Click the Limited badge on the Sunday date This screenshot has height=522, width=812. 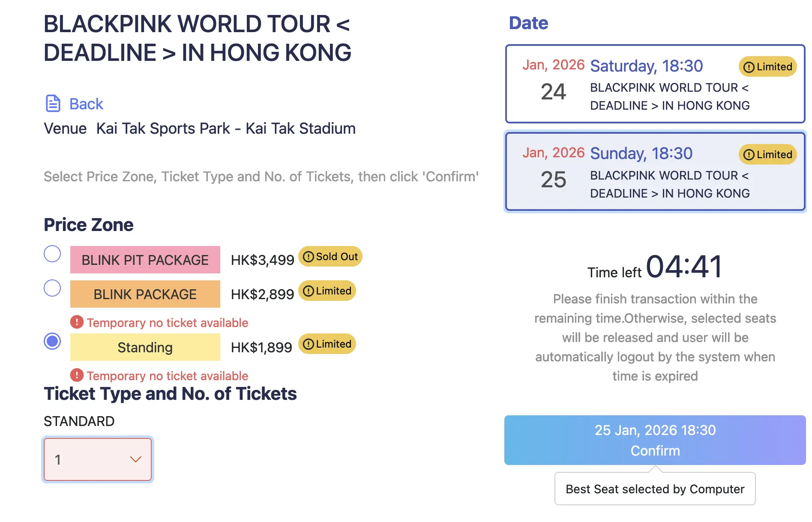(x=767, y=155)
